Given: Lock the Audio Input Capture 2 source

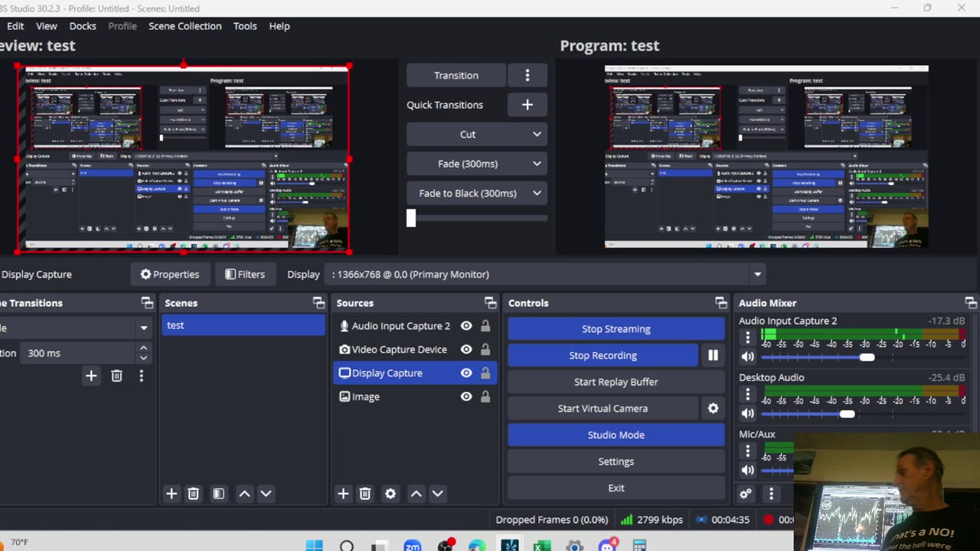Looking at the screenshot, I should [x=485, y=326].
